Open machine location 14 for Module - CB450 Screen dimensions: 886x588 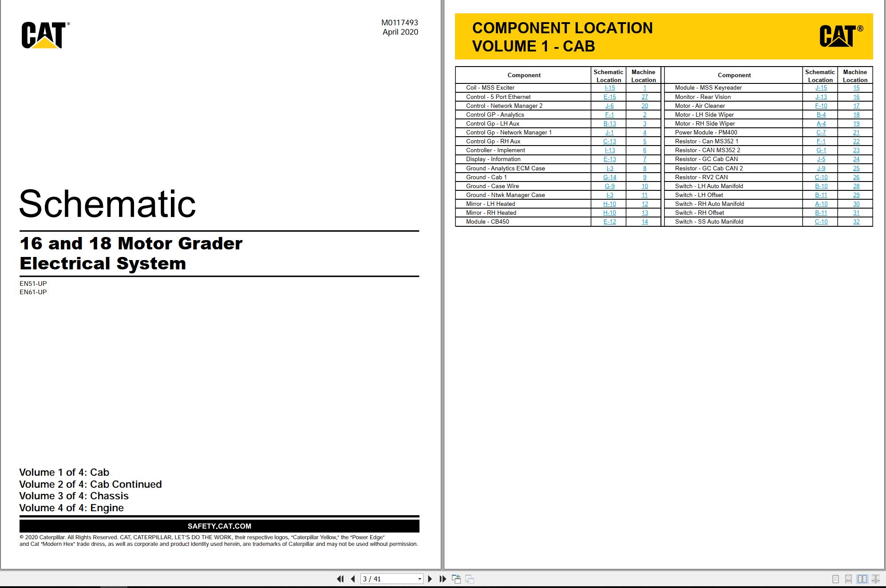coord(645,221)
